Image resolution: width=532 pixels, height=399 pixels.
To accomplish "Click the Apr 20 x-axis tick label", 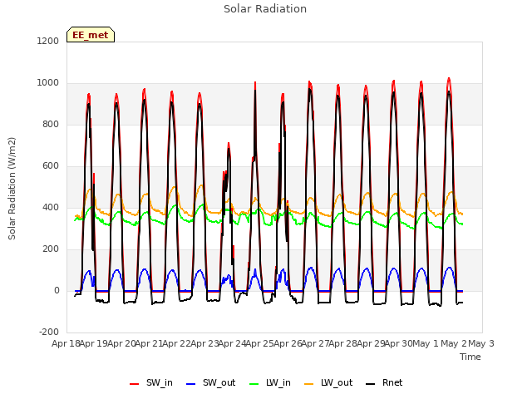I will (x=122, y=343).
